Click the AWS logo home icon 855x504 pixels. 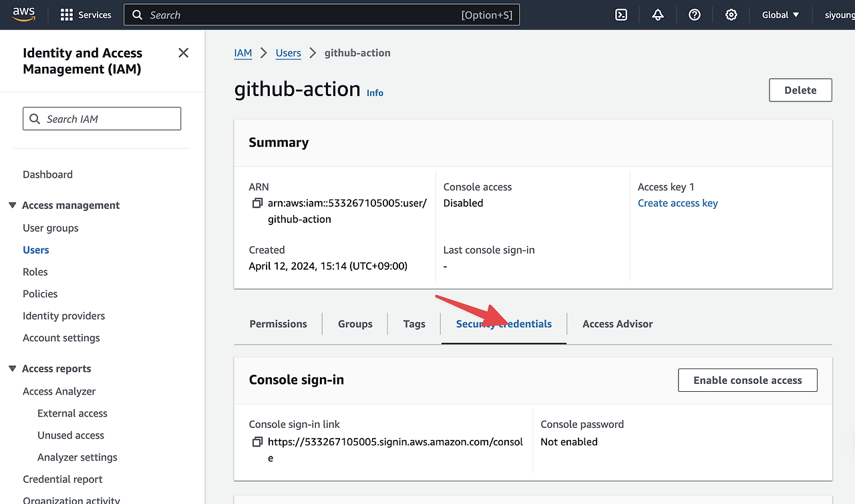(23, 14)
